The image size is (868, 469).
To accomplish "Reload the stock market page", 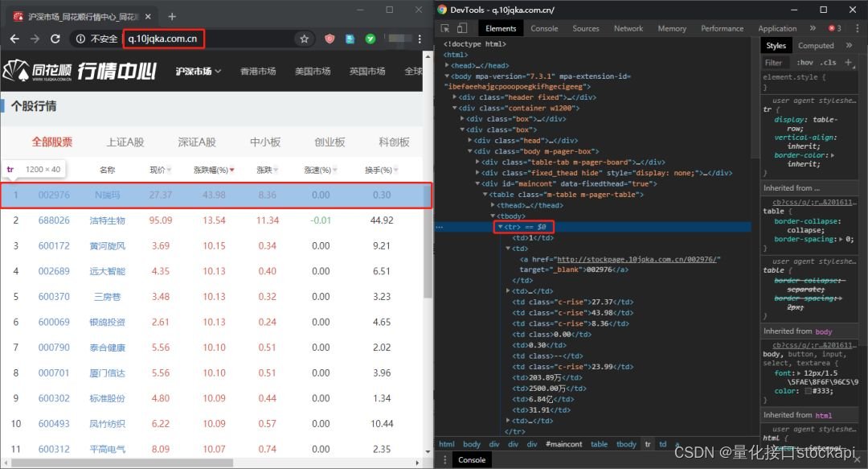I will [x=55, y=39].
